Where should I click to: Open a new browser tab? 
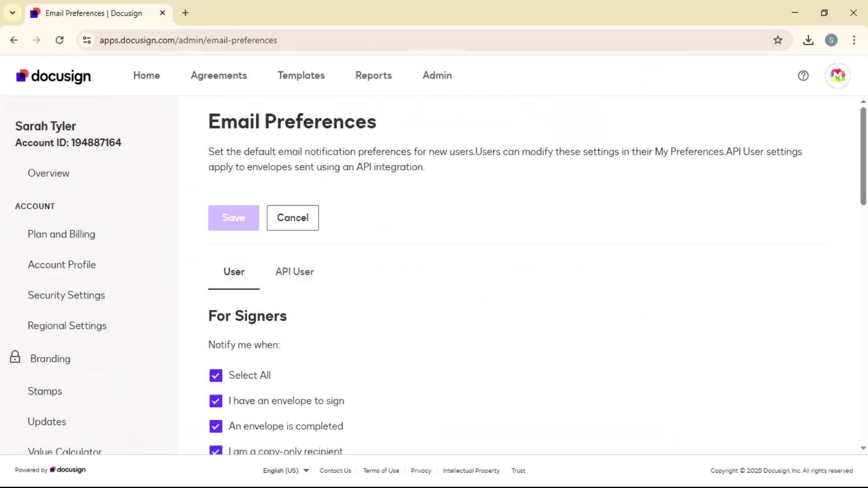coord(185,13)
